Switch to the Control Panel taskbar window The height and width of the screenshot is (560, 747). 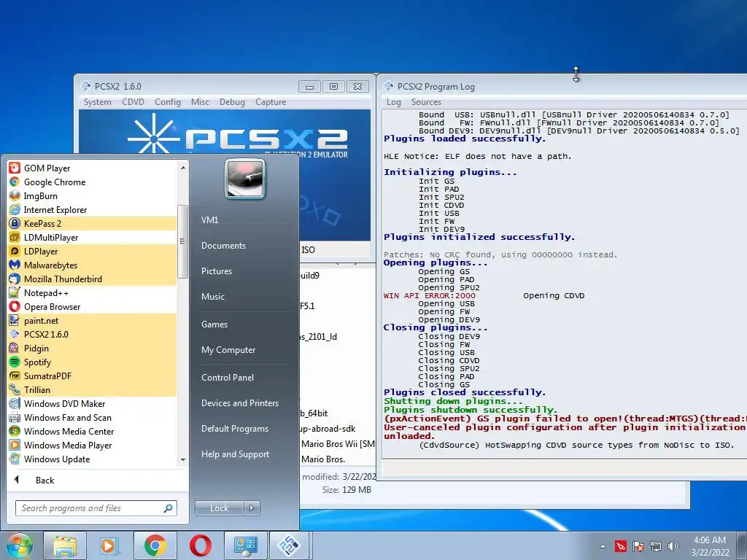click(x=245, y=545)
